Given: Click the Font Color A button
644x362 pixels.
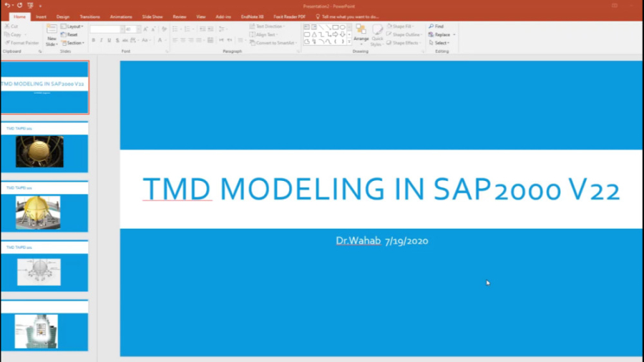Looking at the screenshot, I should click(x=160, y=40).
